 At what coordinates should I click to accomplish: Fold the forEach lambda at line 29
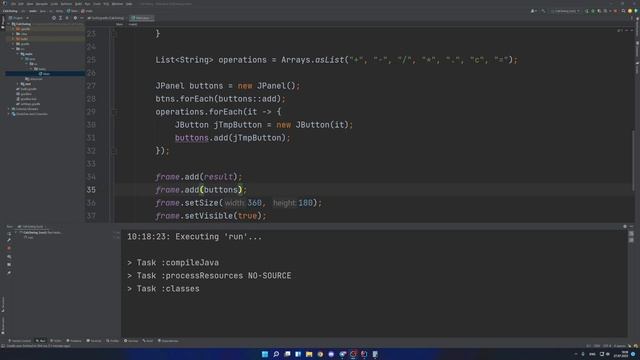click(x=115, y=112)
